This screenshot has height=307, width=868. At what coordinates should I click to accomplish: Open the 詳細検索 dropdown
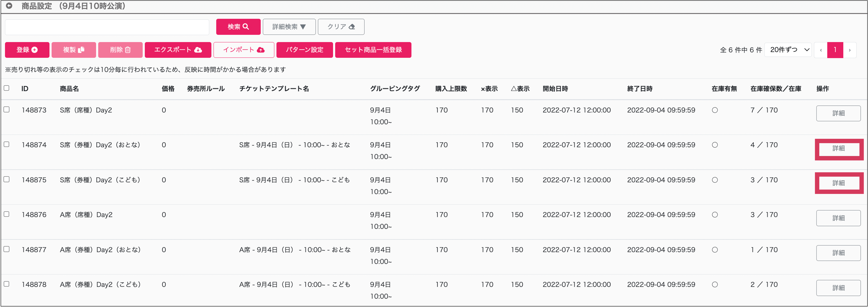click(289, 27)
